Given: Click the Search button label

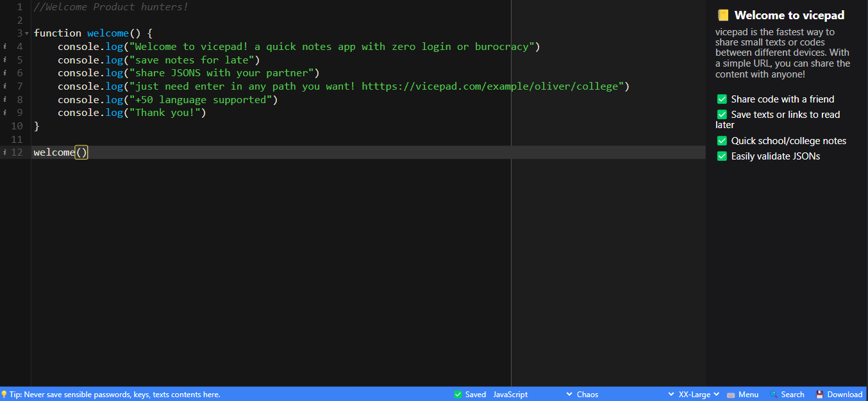Looking at the screenshot, I should coord(792,395).
